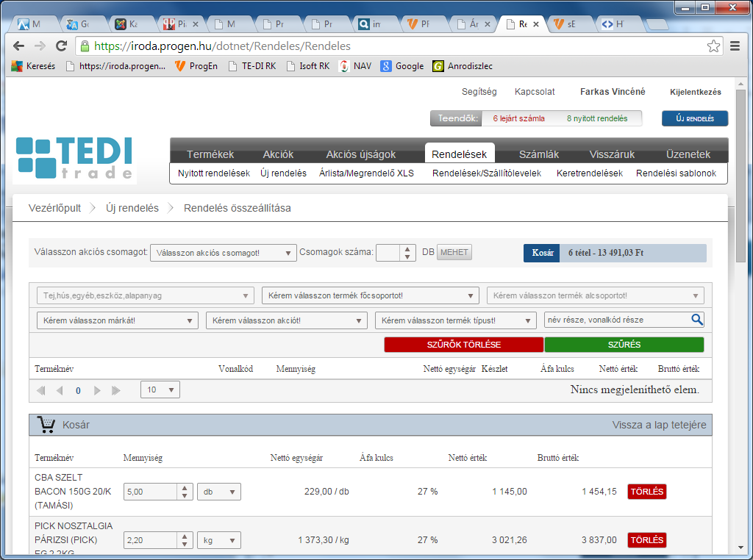Click the browser back arrow
Screen dimensions: 753x560
click(18, 46)
